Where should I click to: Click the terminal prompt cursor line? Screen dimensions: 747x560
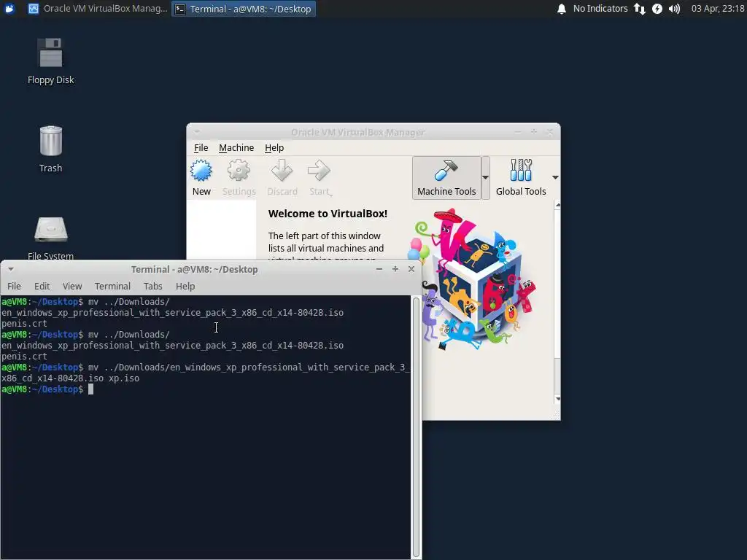pos(205,389)
